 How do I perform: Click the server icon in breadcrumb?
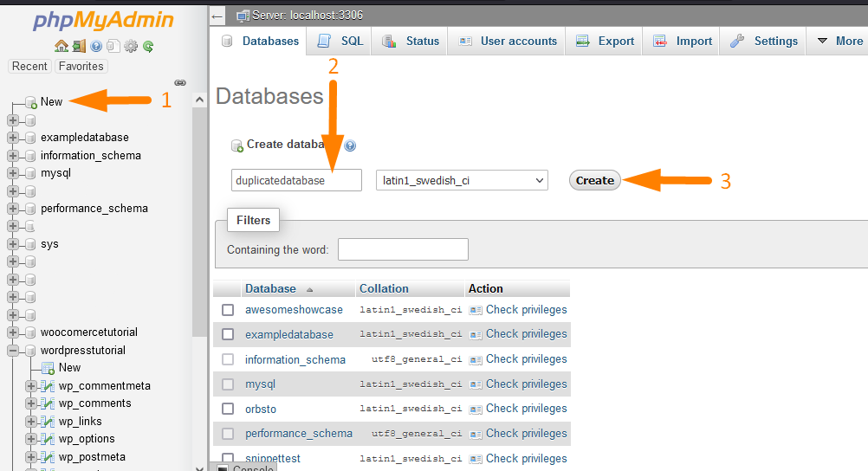pyautogui.click(x=243, y=16)
